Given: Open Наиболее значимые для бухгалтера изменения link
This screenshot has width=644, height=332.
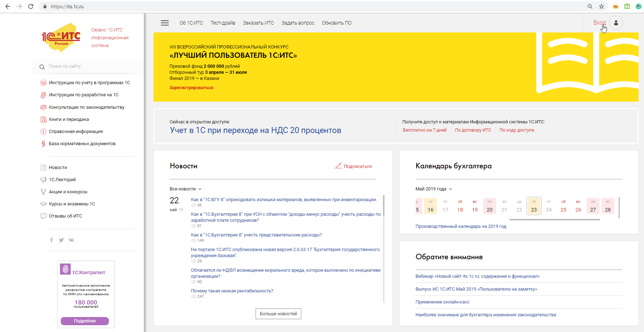Looking at the screenshot, I should (486, 315).
